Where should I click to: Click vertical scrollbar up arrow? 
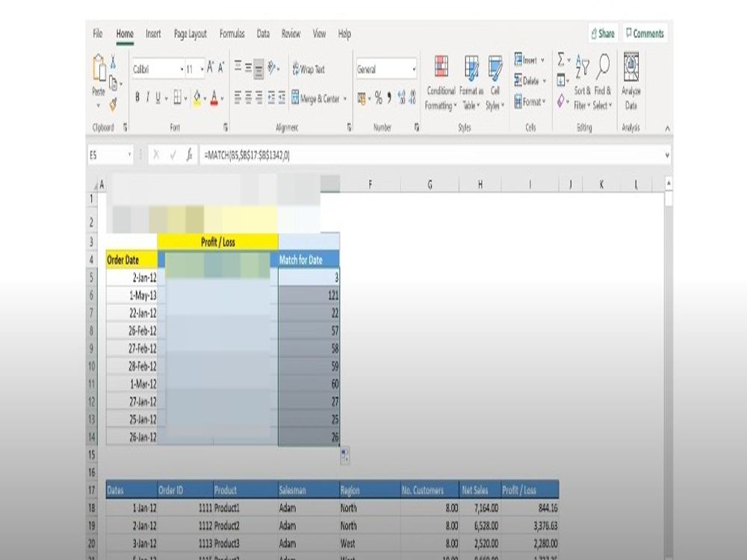click(669, 183)
